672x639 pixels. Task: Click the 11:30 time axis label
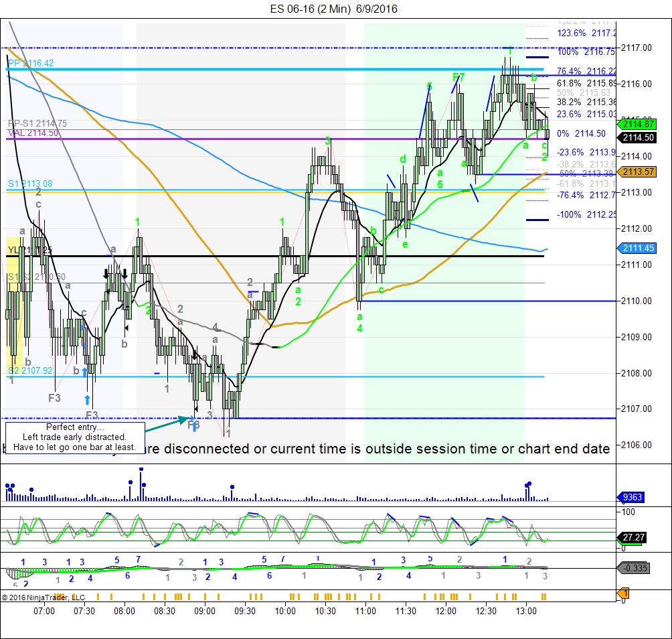tap(406, 611)
